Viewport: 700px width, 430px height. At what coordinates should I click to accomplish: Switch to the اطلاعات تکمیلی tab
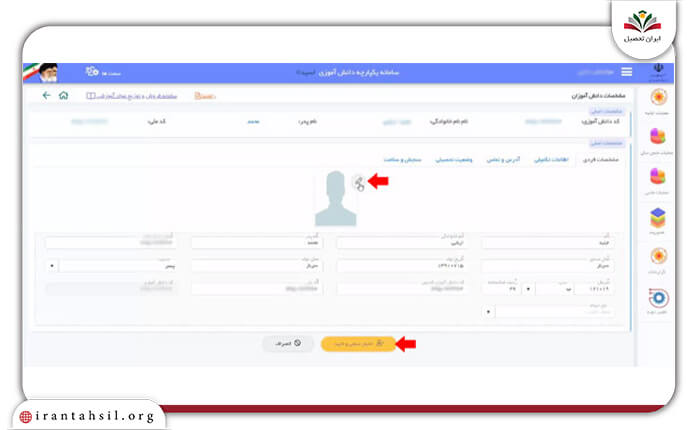coord(551,159)
